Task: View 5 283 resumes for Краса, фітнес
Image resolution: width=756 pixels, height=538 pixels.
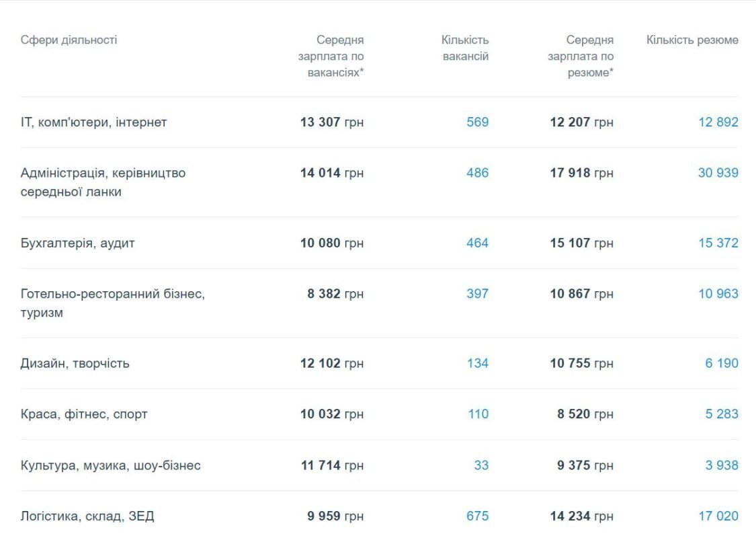Action: click(x=721, y=414)
